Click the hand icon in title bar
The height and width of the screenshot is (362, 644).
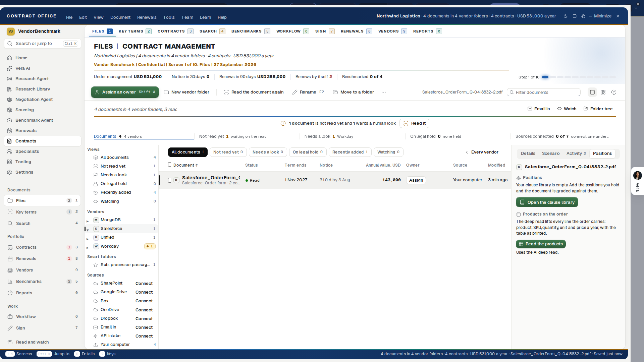coord(583,16)
